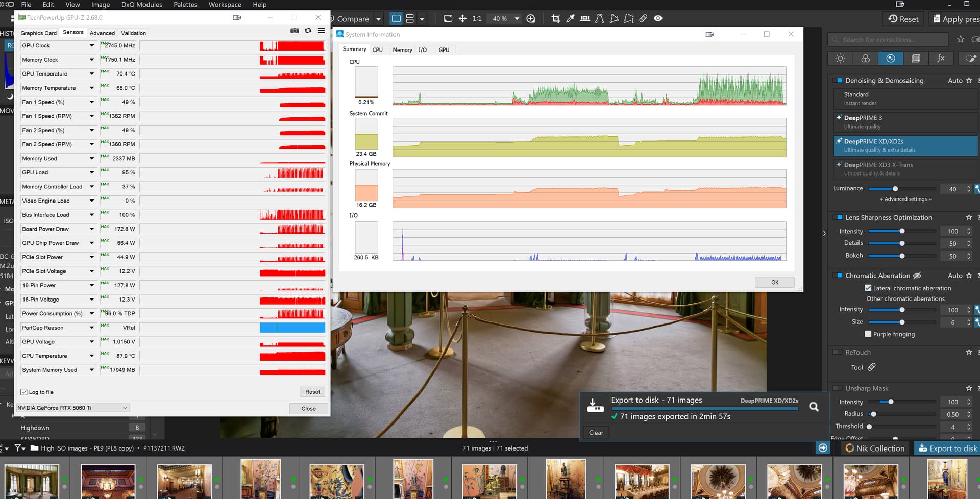This screenshot has width=980, height=499.
Task: Open the Advanced tab in GPU-Z
Action: pos(102,33)
